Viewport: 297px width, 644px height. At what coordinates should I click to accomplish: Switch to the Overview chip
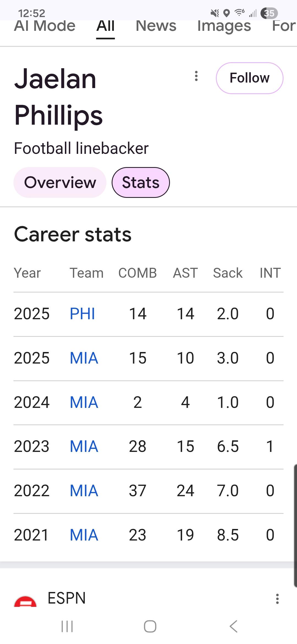coord(60,182)
